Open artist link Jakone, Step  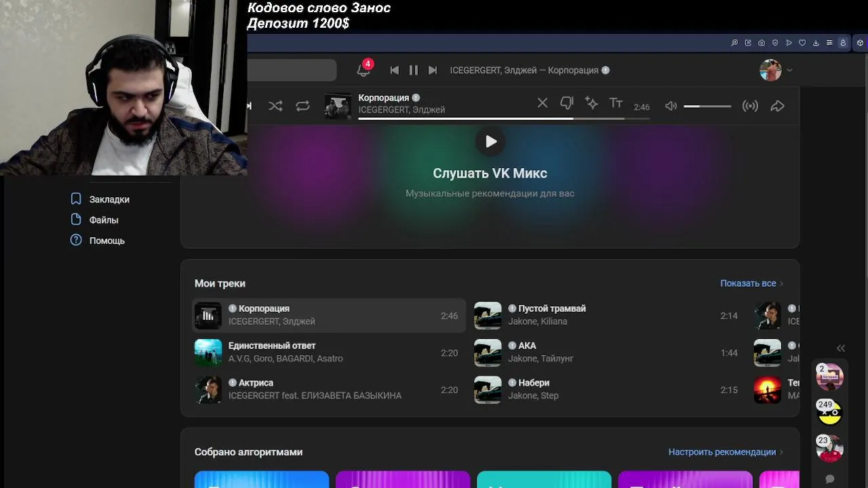(534, 396)
